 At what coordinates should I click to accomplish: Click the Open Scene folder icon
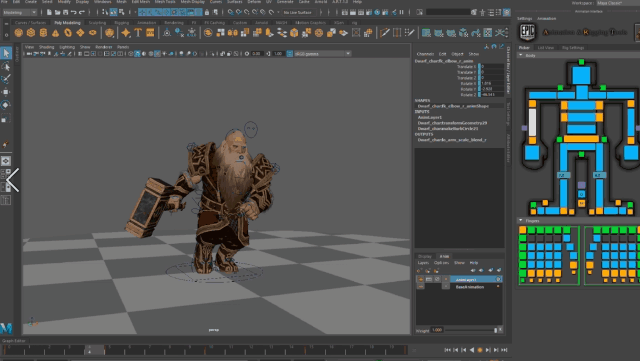(x=57, y=12)
